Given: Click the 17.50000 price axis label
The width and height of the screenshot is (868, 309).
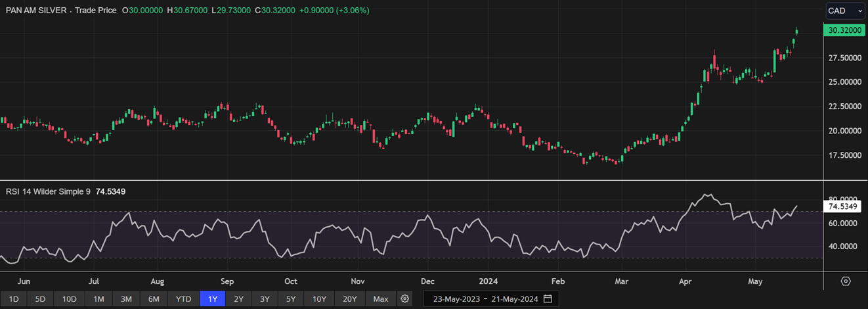Looking at the screenshot, I should click(x=845, y=155).
